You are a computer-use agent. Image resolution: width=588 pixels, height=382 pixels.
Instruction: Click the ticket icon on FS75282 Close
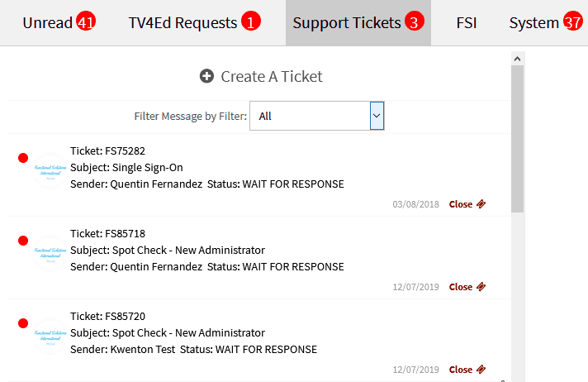point(481,204)
